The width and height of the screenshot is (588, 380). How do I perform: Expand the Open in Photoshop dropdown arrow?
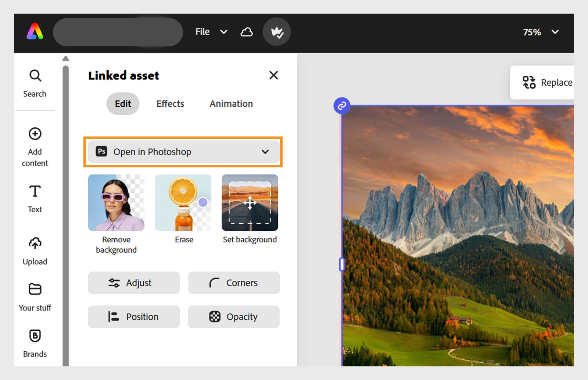point(265,152)
